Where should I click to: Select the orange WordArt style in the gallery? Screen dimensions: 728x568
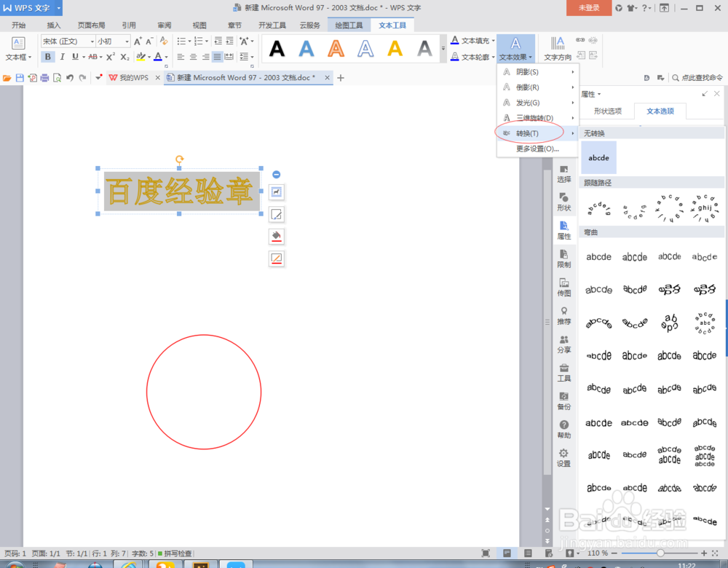click(x=336, y=48)
